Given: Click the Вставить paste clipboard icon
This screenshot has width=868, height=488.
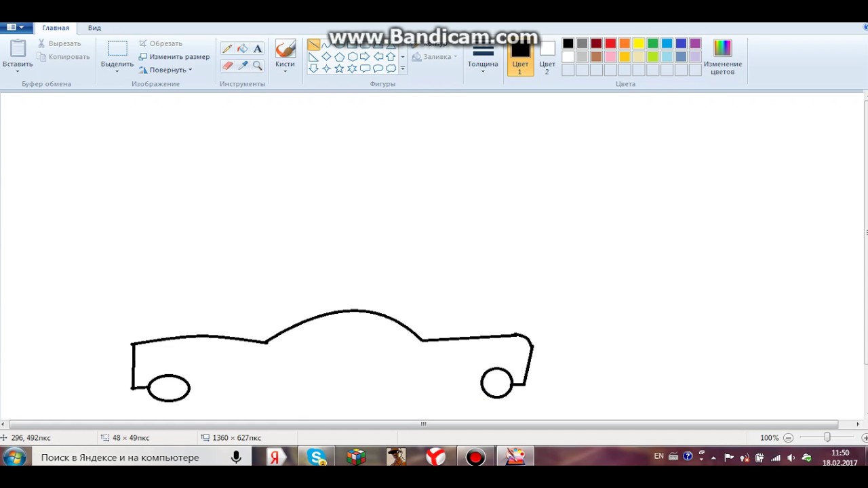Looking at the screenshot, I should (x=18, y=49).
